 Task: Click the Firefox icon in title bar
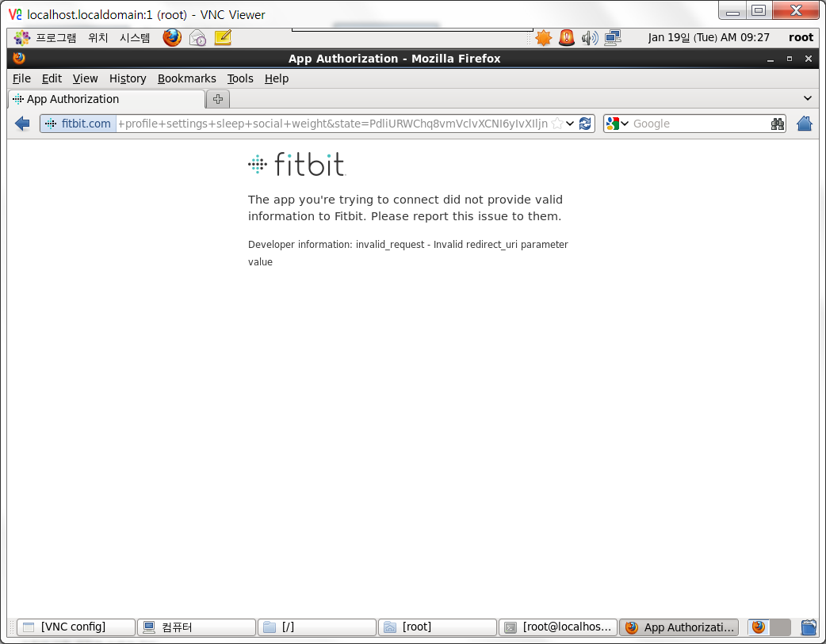click(x=19, y=58)
